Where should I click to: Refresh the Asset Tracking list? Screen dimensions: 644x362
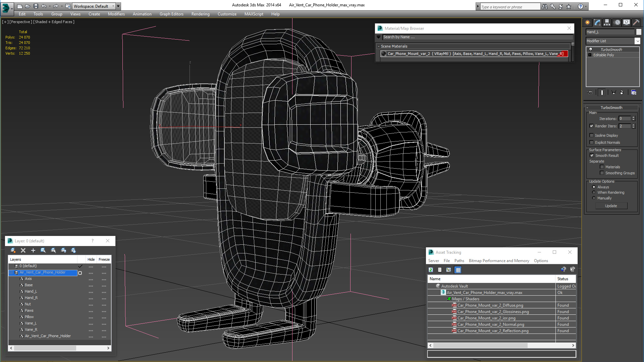431,270
